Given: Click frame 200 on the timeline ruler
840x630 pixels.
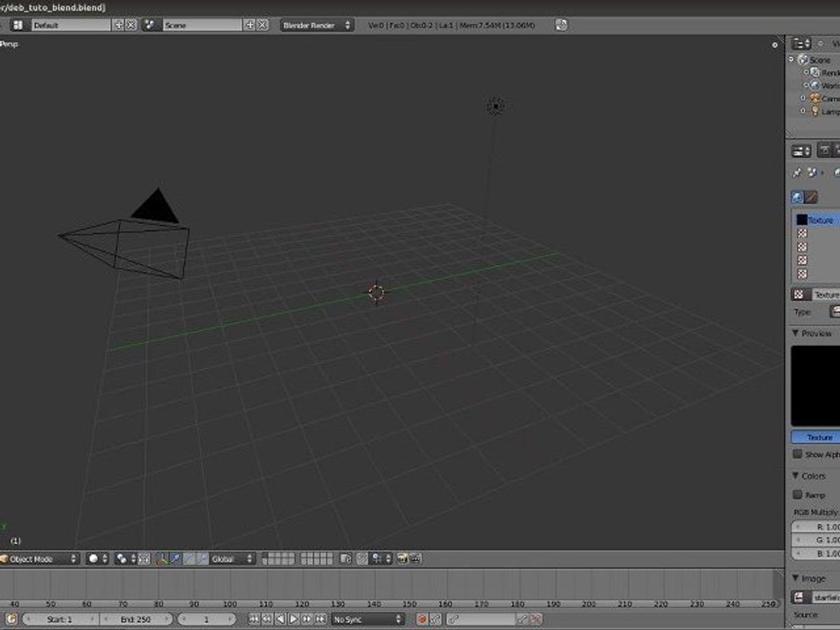Looking at the screenshot, I should pyautogui.click(x=589, y=604).
